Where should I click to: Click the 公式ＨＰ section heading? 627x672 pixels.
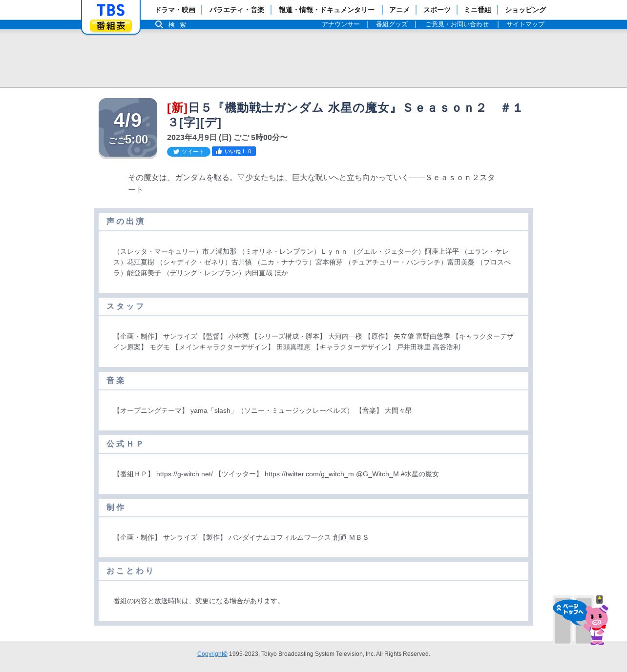coord(125,444)
